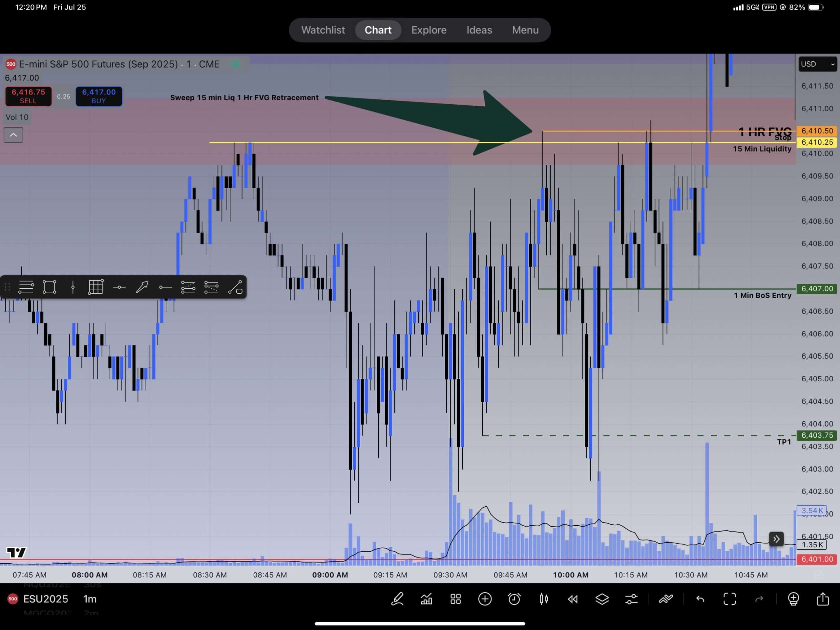Change the 1m interval selector
The width and height of the screenshot is (840, 630).
(90, 599)
